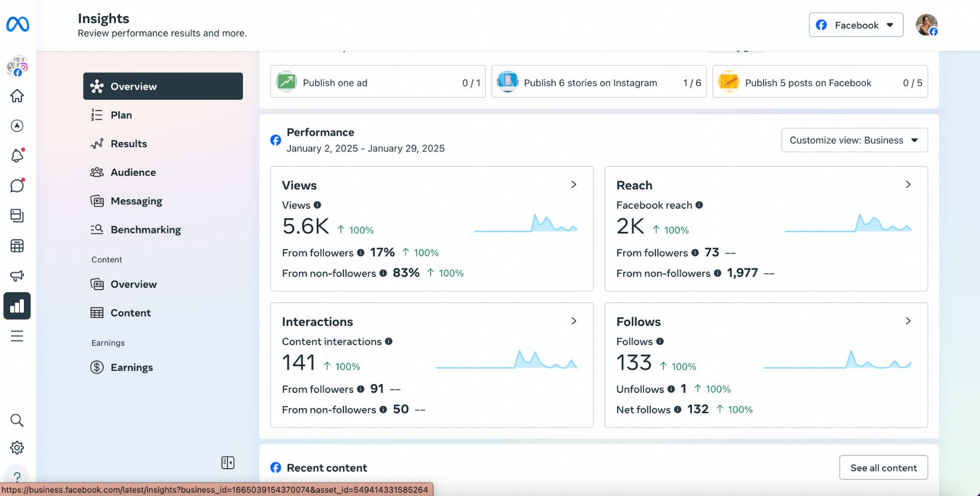Click the Content interactions sparkline chart

pos(507,359)
